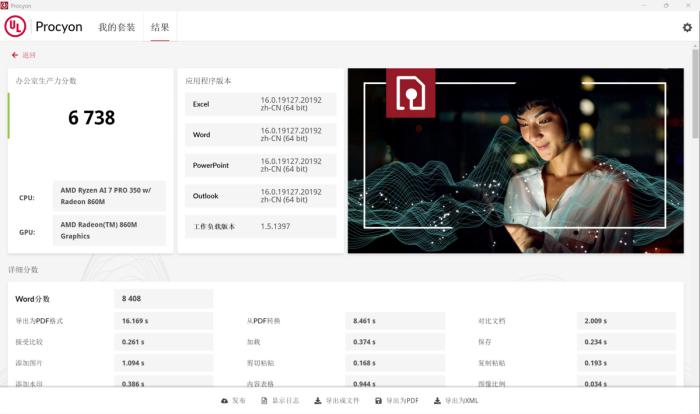Image resolution: width=700 pixels, height=414 pixels.
Task: Click the 1.094 s add picture value
Action: [x=163, y=363]
